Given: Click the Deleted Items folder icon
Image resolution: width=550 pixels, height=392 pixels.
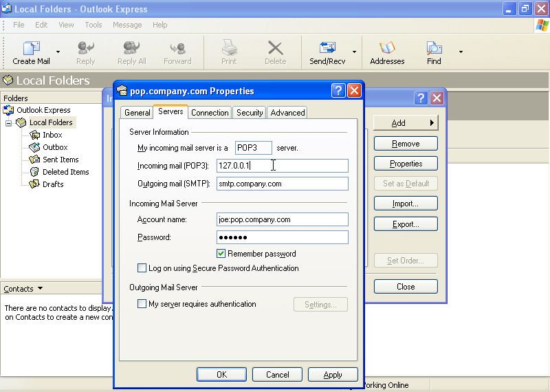Looking at the screenshot, I should pyautogui.click(x=34, y=172).
